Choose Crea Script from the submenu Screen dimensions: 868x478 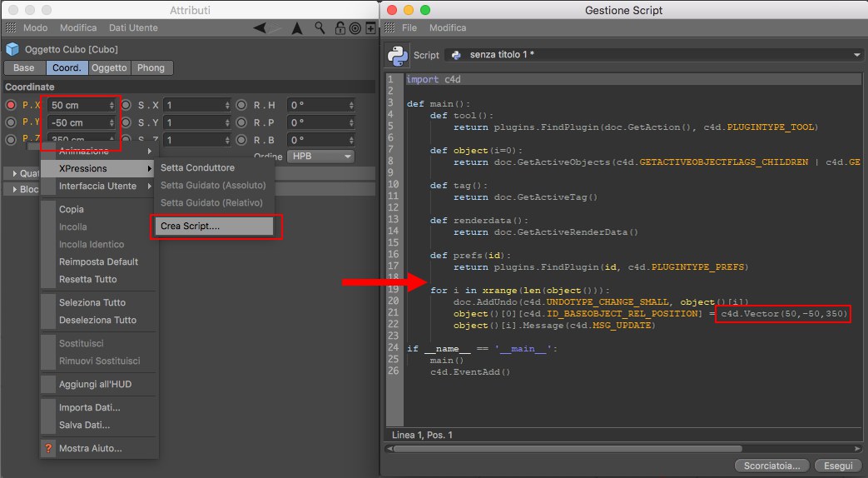[x=214, y=226]
